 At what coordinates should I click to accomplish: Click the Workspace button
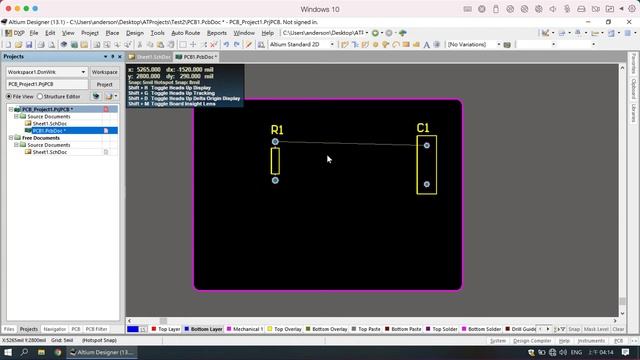click(104, 72)
